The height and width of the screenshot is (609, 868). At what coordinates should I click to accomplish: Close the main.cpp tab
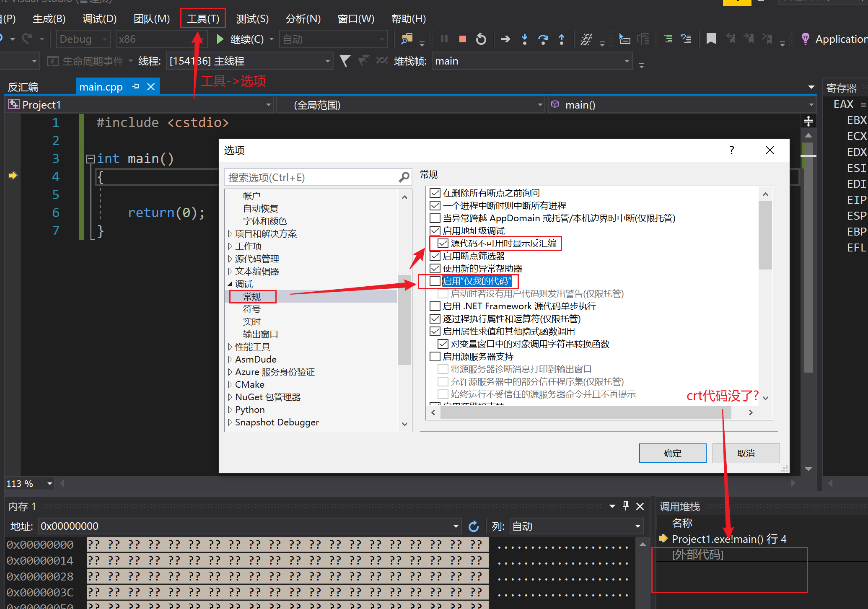click(151, 87)
